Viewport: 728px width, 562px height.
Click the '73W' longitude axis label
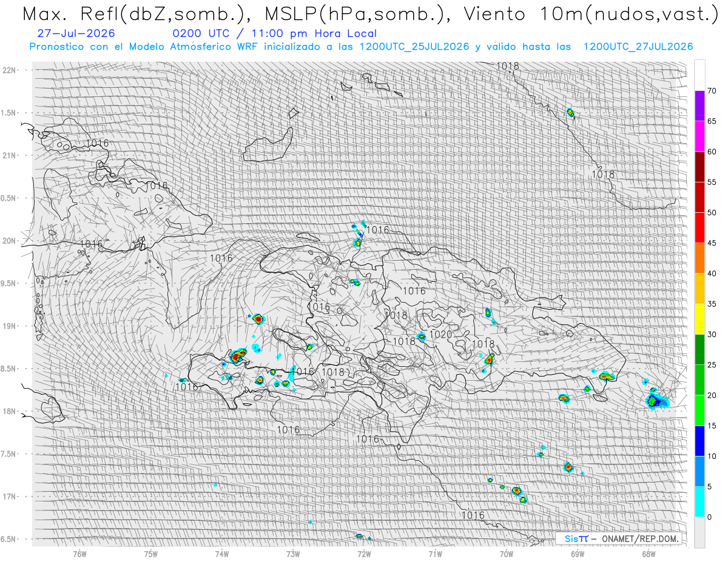293,554
